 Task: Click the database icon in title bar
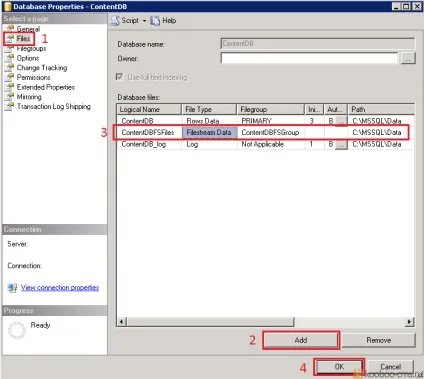pos(7,6)
